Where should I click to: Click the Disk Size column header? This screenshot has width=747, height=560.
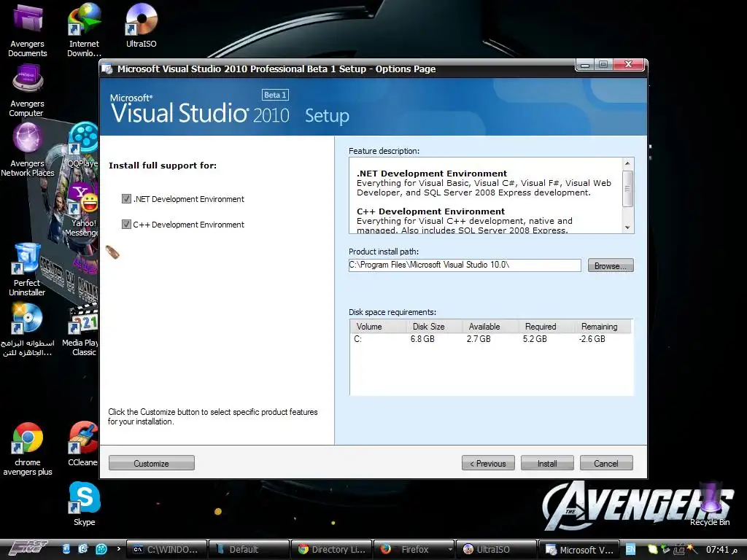[x=435, y=327]
